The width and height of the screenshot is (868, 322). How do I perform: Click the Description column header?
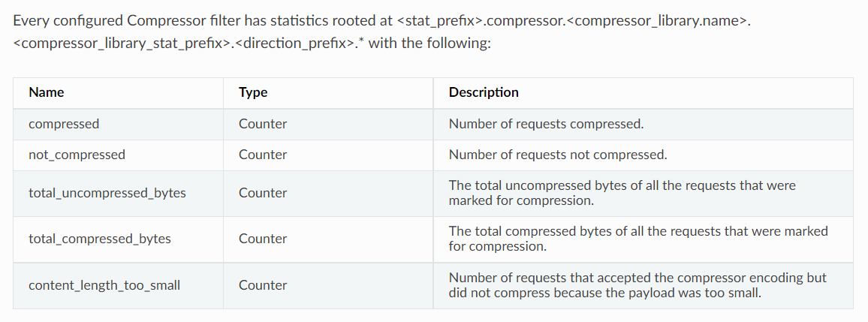[484, 92]
